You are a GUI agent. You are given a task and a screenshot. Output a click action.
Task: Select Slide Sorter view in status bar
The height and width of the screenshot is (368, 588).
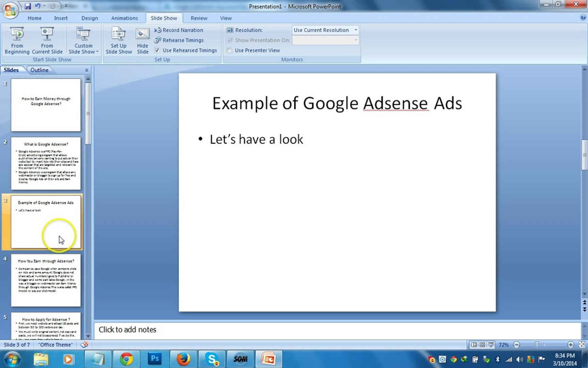click(x=482, y=344)
